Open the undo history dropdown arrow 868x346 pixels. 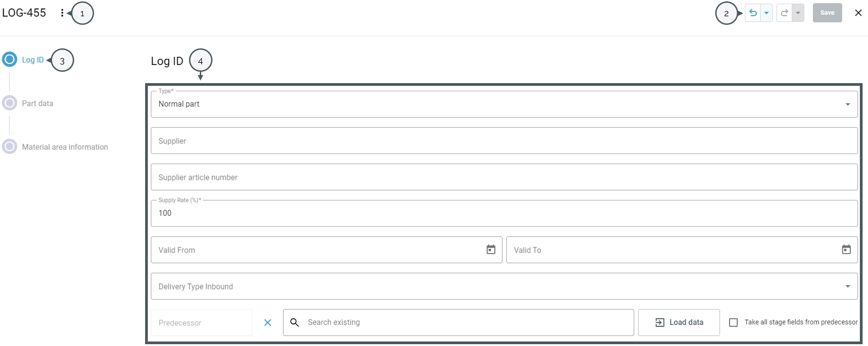click(x=766, y=13)
